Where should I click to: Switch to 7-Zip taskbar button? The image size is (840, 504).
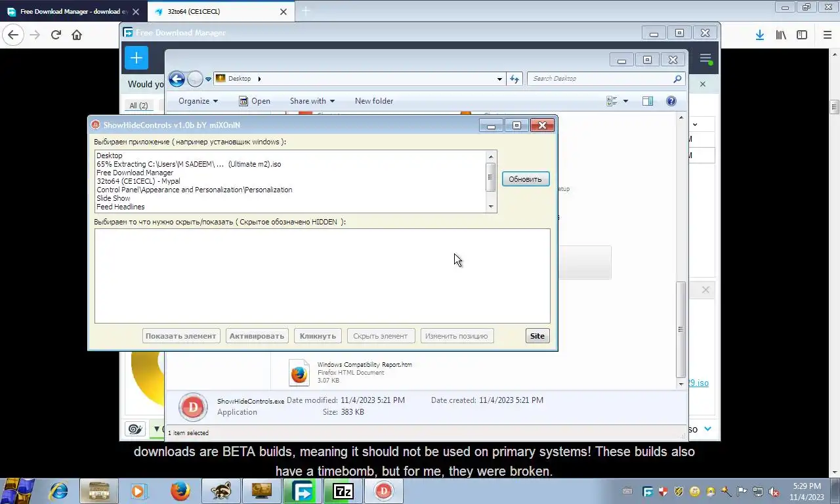coord(343,491)
